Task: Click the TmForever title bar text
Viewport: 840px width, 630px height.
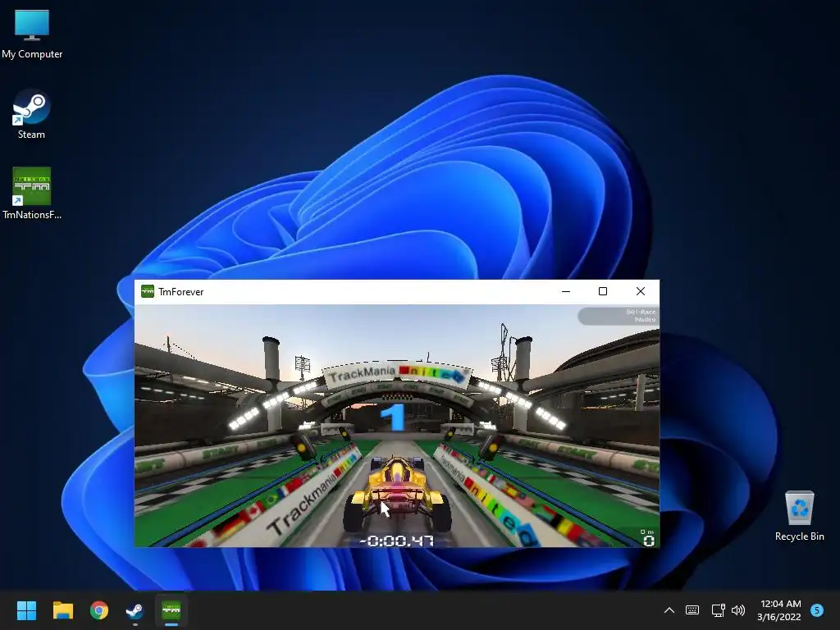Action: (181, 292)
